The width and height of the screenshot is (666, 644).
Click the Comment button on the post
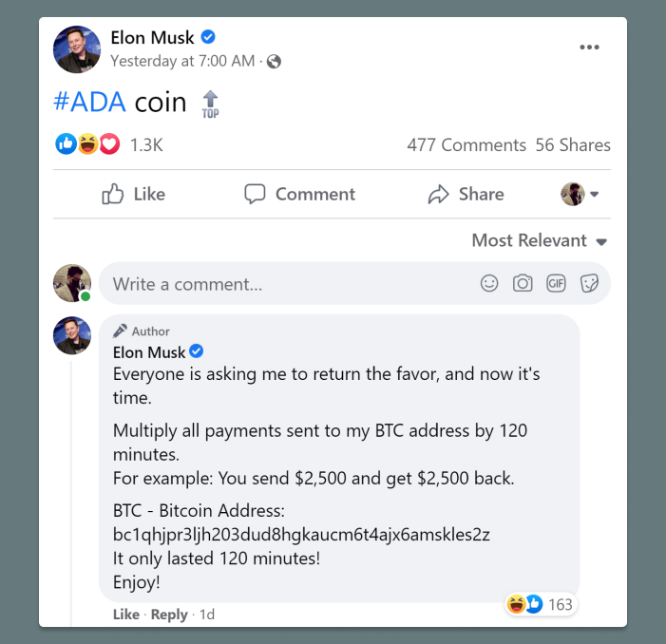299,194
